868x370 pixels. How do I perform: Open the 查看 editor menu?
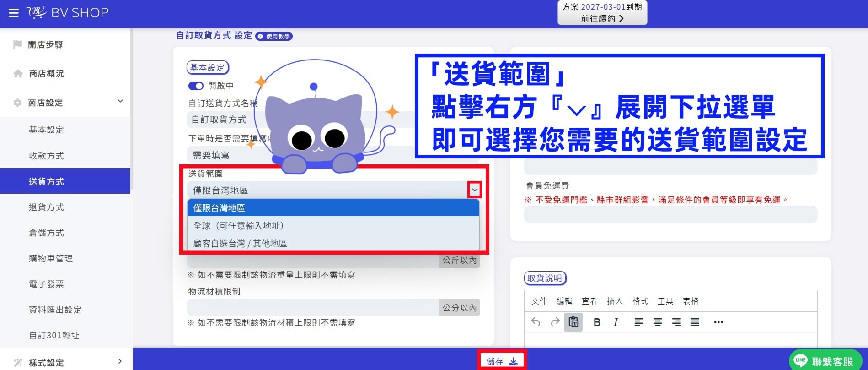click(589, 301)
